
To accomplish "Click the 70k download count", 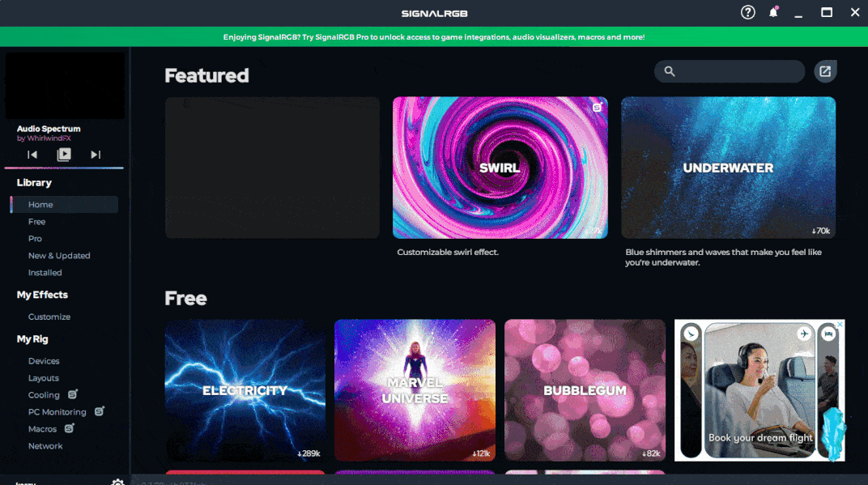I will coord(821,231).
